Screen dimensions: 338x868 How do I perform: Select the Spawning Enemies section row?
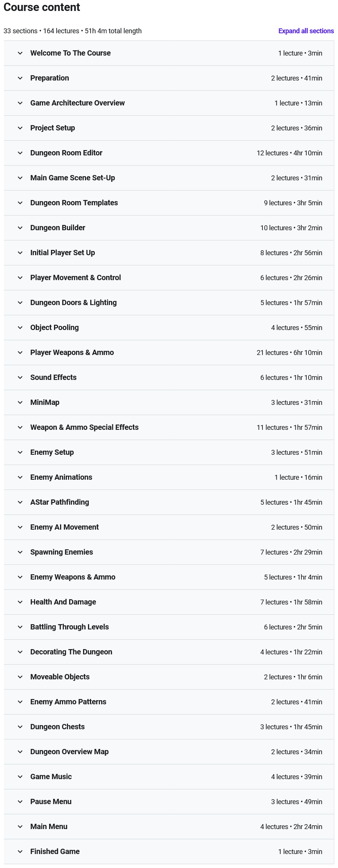pos(169,552)
